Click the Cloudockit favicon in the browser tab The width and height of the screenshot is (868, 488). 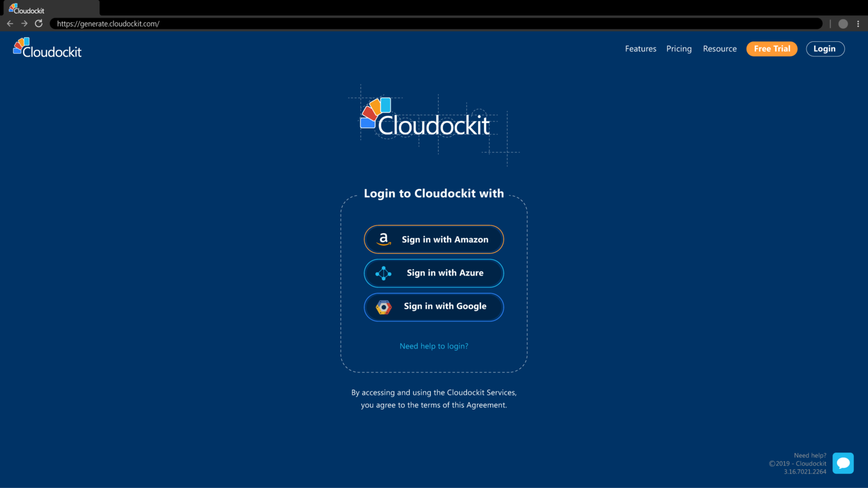(x=13, y=9)
